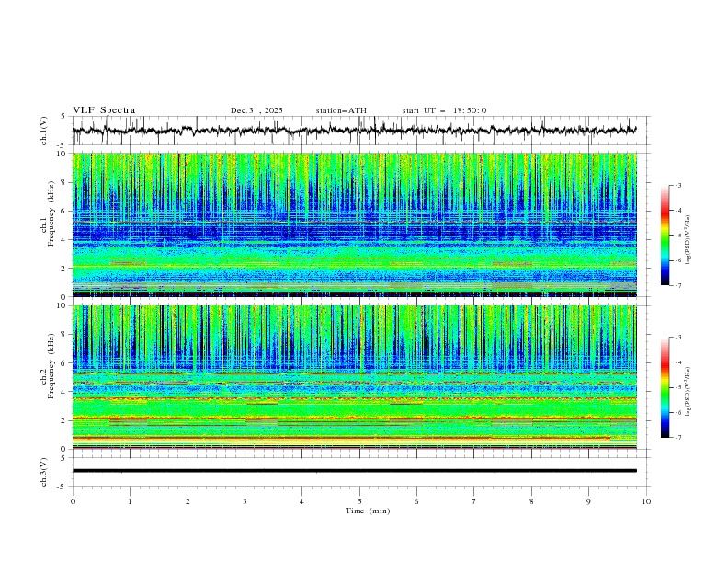Click the "ch.3(V)" axis label
Image resolution: width=728 pixels, height=563 pixels.
coord(44,472)
